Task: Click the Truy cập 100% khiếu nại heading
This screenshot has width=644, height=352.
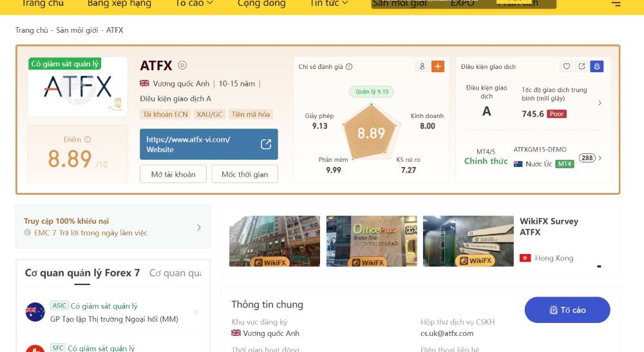Action: [66, 221]
